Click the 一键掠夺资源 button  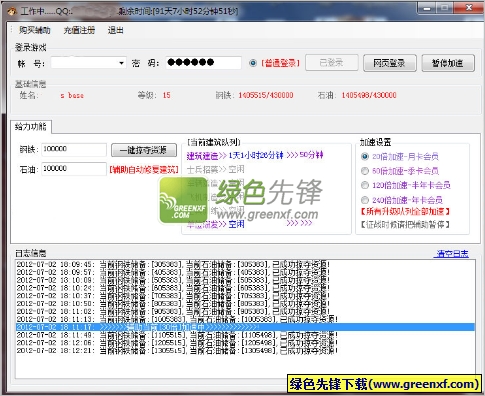144,150
